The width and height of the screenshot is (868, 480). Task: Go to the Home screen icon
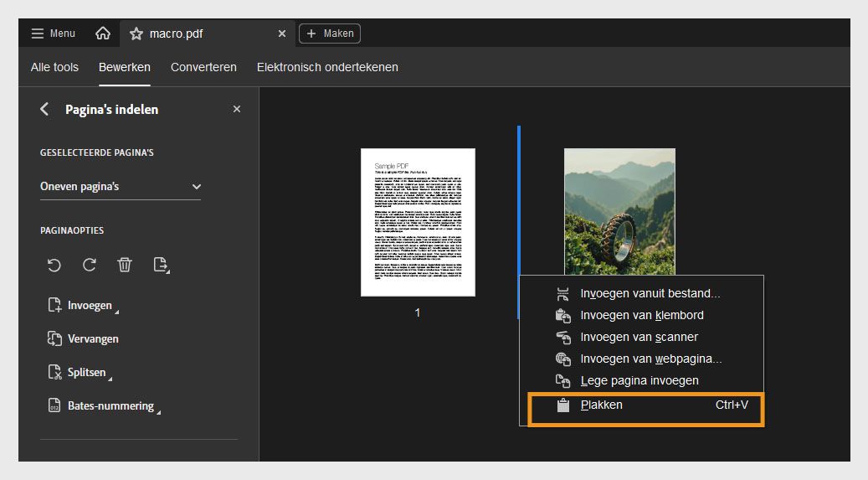coord(102,34)
